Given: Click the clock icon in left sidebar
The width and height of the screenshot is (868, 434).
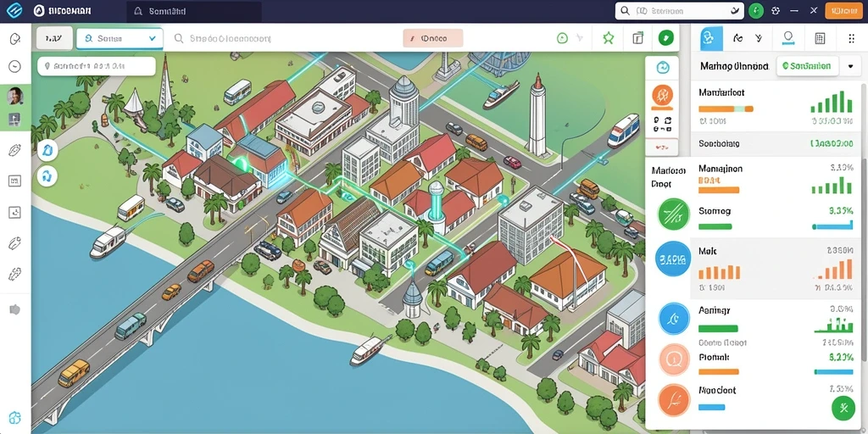Looking at the screenshot, I should click(x=14, y=66).
